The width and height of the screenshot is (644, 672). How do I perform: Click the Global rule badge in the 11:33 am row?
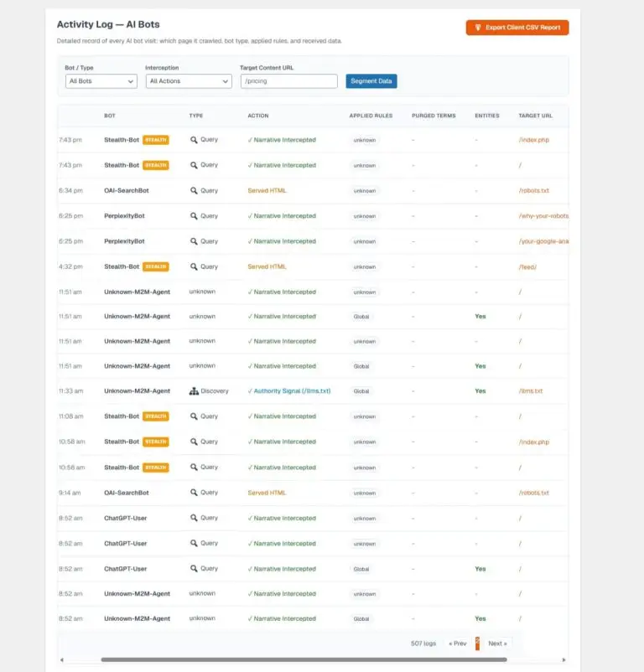pyautogui.click(x=361, y=391)
